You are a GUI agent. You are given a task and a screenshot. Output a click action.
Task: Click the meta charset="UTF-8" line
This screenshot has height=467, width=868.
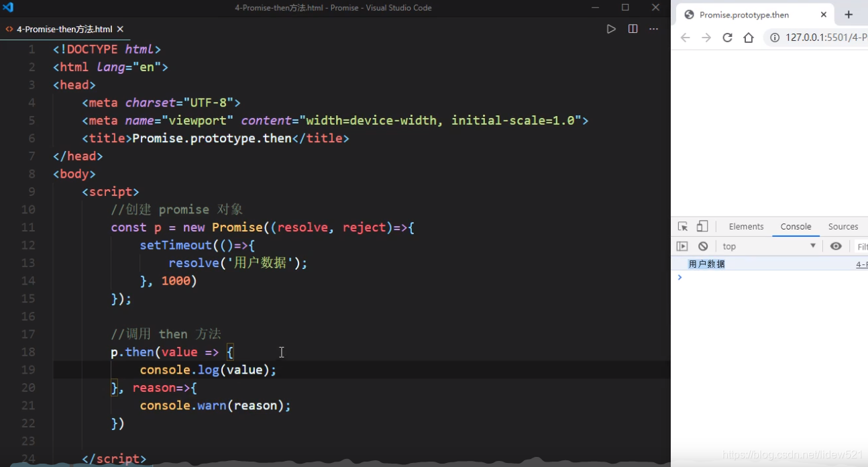click(161, 103)
